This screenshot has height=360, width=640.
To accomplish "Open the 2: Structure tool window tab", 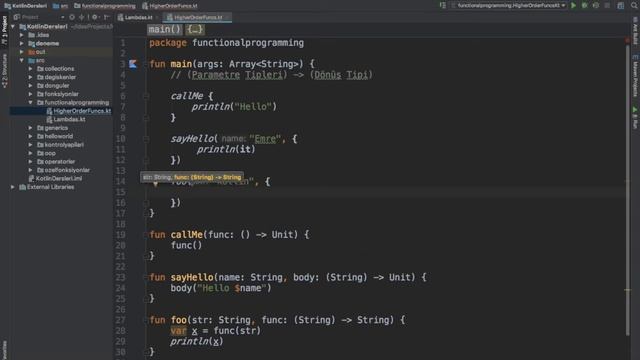I will tap(4, 71).
